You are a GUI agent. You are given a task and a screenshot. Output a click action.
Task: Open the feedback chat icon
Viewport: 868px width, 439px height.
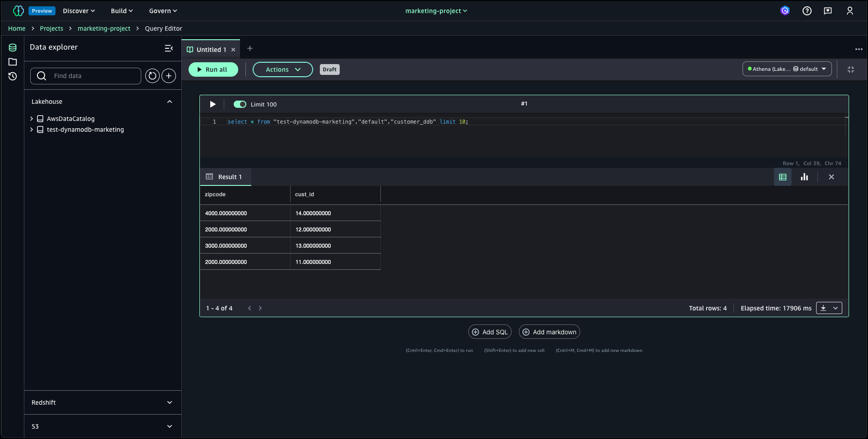(x=828, y=11)
